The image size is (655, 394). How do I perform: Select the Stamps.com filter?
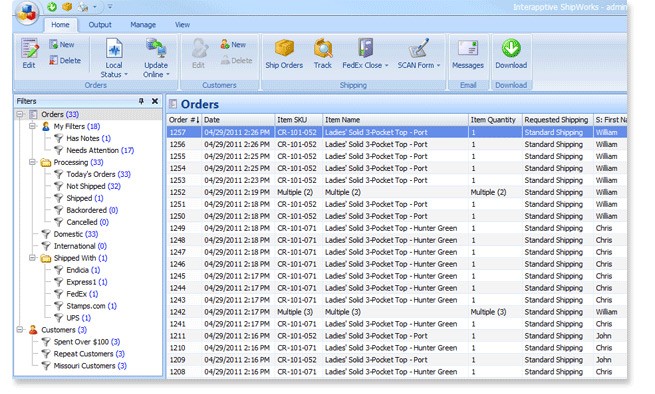point(86,306)
